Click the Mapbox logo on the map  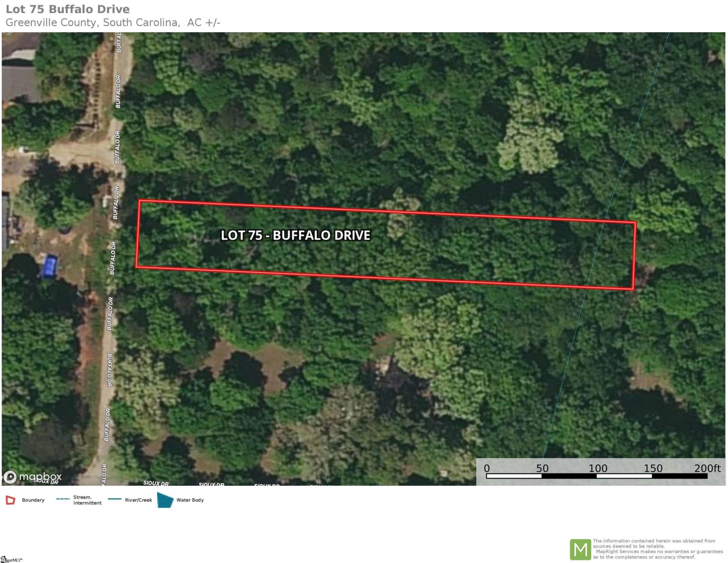(32, 477)
